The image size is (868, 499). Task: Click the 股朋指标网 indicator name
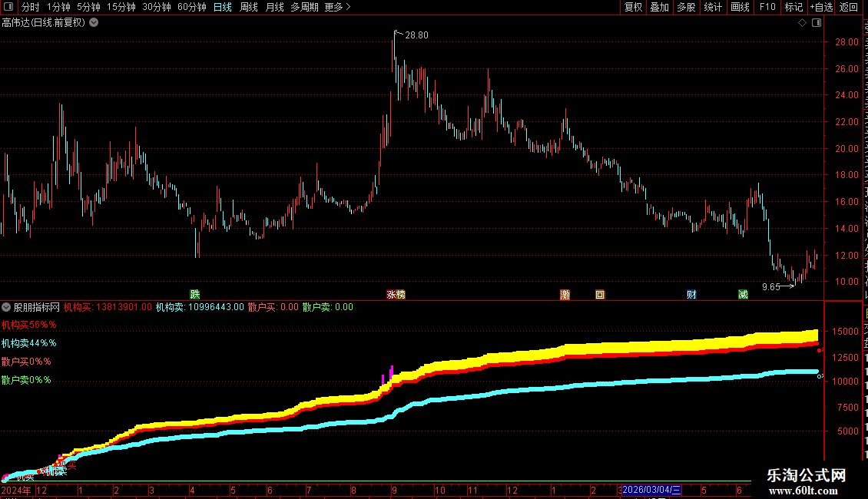click(x=37, y=307)
